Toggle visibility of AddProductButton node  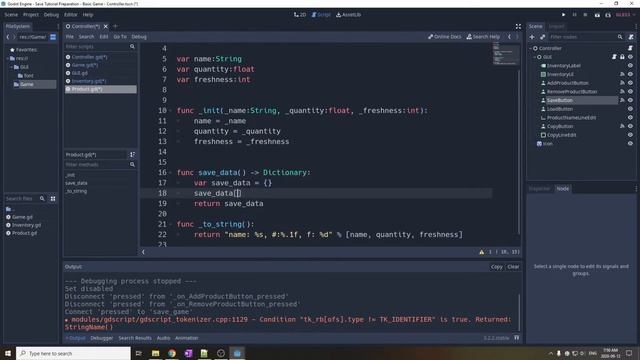(x=630, y=83)
